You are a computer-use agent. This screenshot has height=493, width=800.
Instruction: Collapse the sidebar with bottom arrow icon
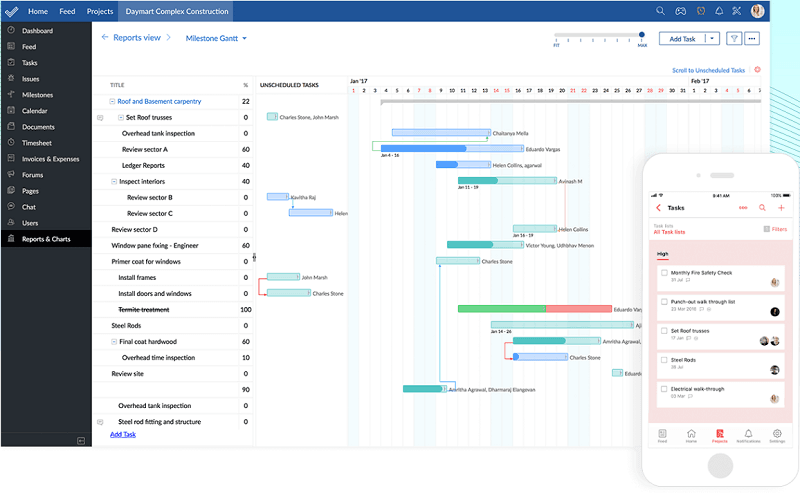tap(81, 440)
